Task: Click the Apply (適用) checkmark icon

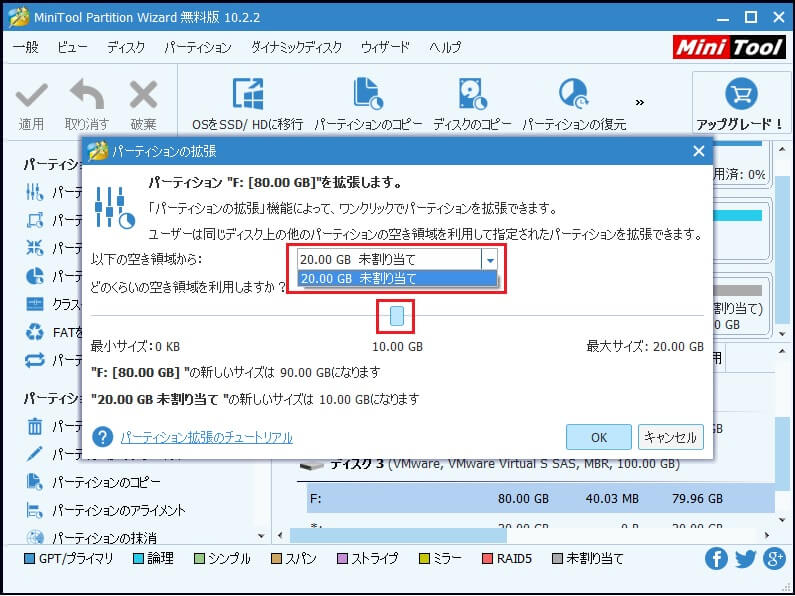Action: 31,95
